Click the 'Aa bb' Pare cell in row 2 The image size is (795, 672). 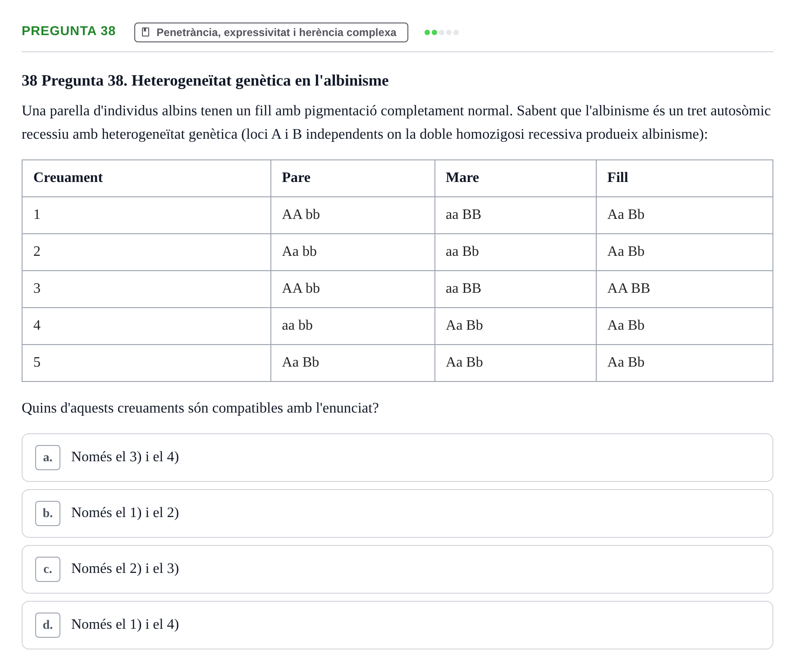(353, 252)
